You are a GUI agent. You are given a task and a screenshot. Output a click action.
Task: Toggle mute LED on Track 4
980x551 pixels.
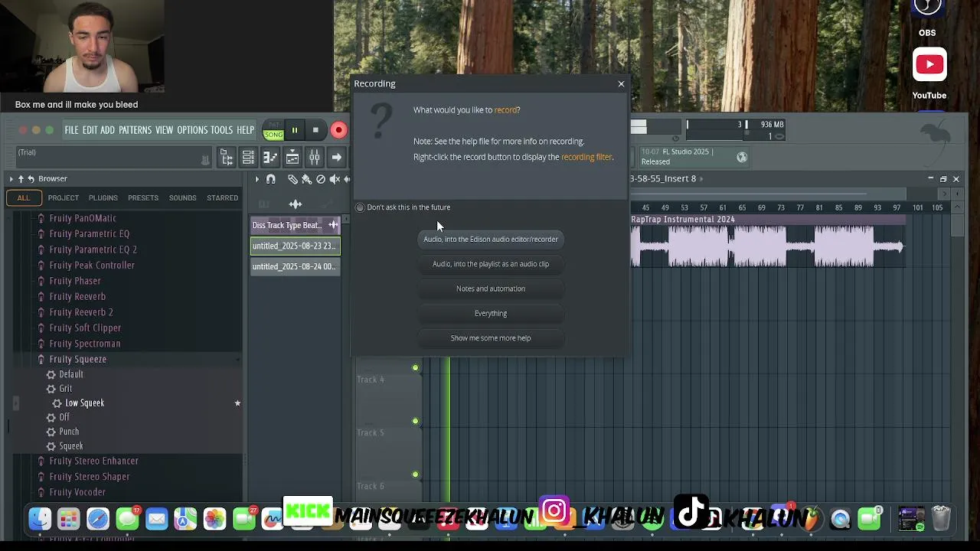[x=415, y=367]
